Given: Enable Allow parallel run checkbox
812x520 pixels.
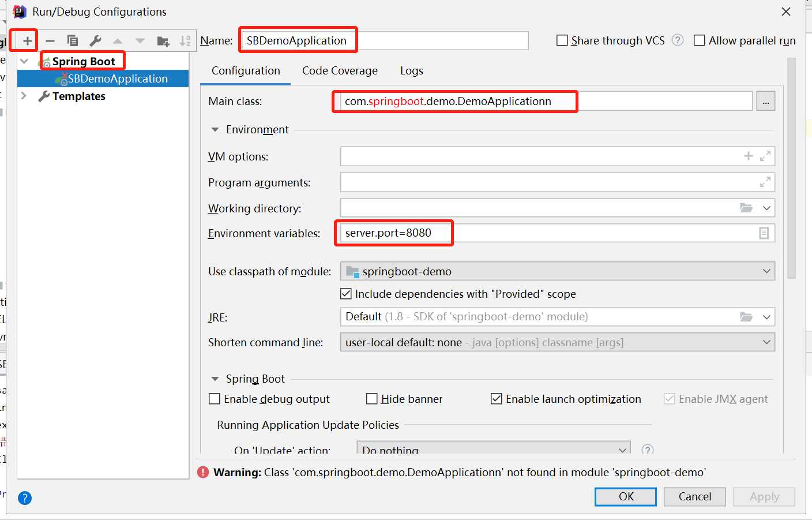Looking at the screenshot, I should 700,40.
